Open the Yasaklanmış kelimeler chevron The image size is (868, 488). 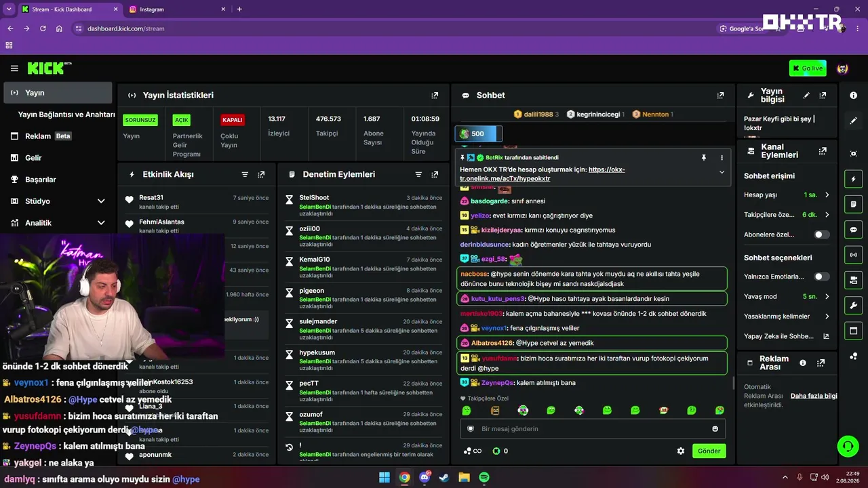pyautogui.click(x=827, y=317)
